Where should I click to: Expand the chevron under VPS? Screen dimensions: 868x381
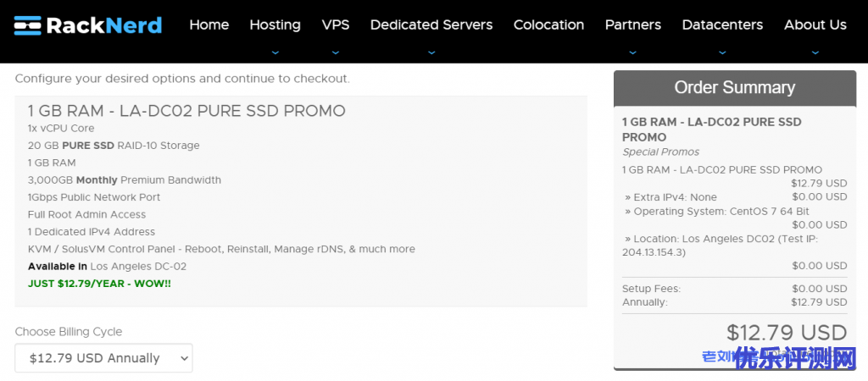pyautogui.click(x=336, y=52)
